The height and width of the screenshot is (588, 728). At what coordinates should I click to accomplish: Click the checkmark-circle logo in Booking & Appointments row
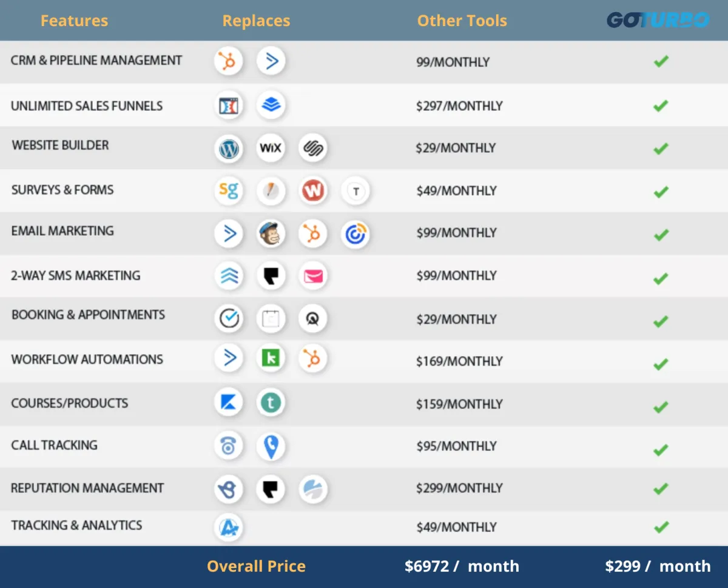[x=229, y=318]
